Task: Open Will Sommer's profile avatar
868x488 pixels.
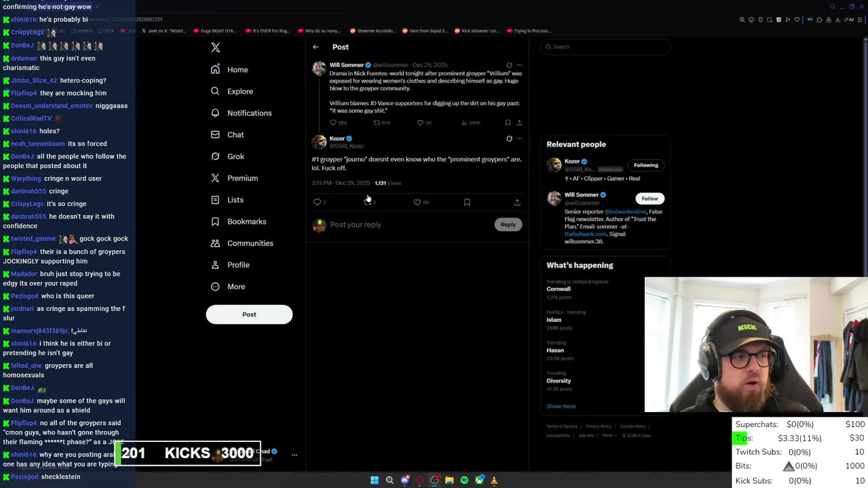Action: tap(319, 68)
